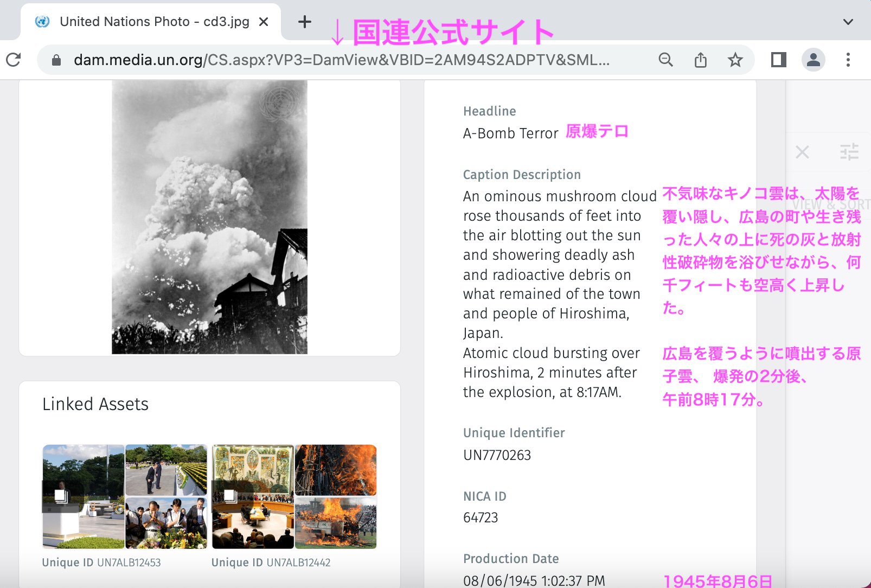The height and width of the screenshot is (588, 871).
Task: Click the stacked-images icon on UN7ALB12453
Action: 61,496
